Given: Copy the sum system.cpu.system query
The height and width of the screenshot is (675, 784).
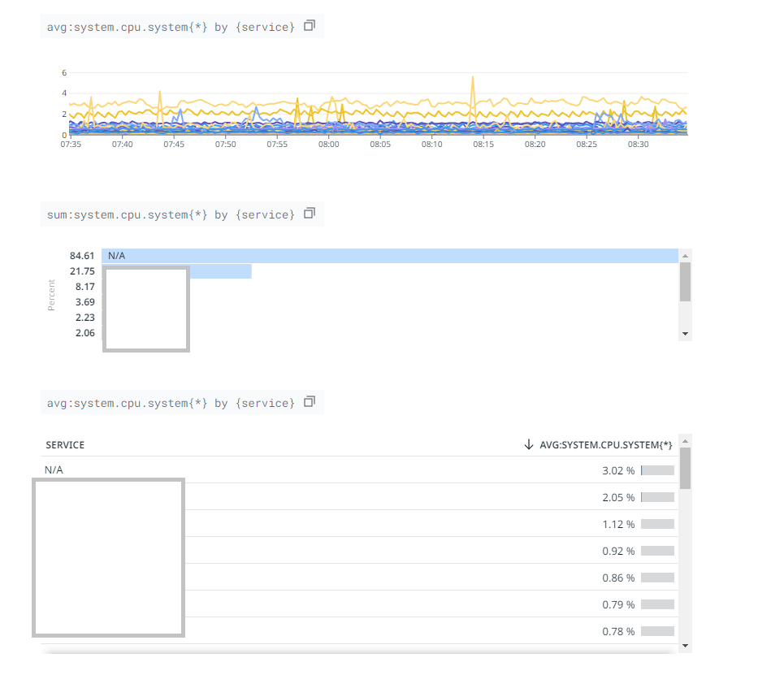Looking at the screenshot, I should pyautogui.click(x=310, y=214).
